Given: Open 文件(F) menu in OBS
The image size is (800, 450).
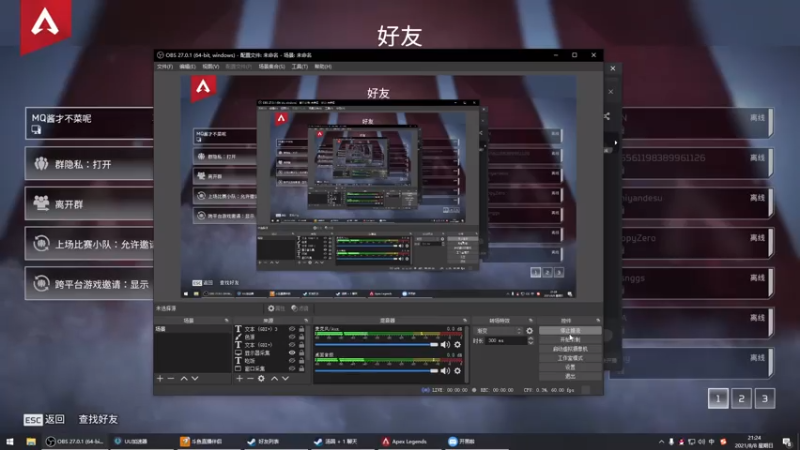Looking at the screenshot, I should 165,67.
